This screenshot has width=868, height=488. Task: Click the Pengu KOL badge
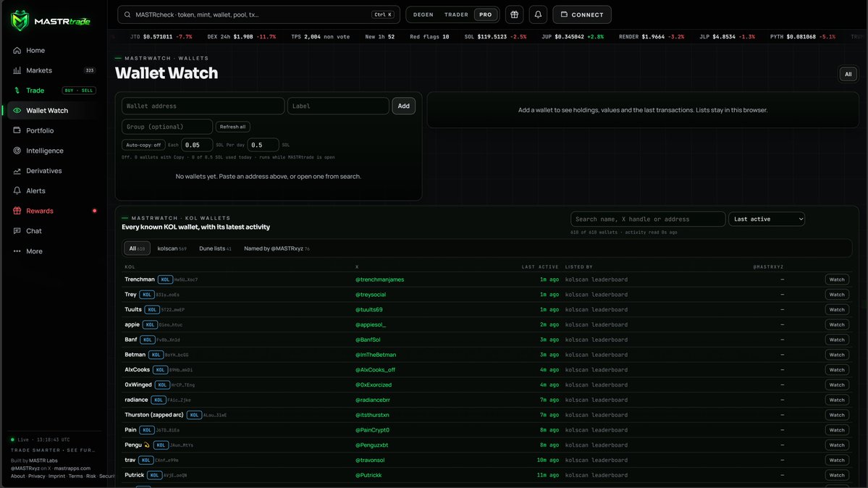161,445
